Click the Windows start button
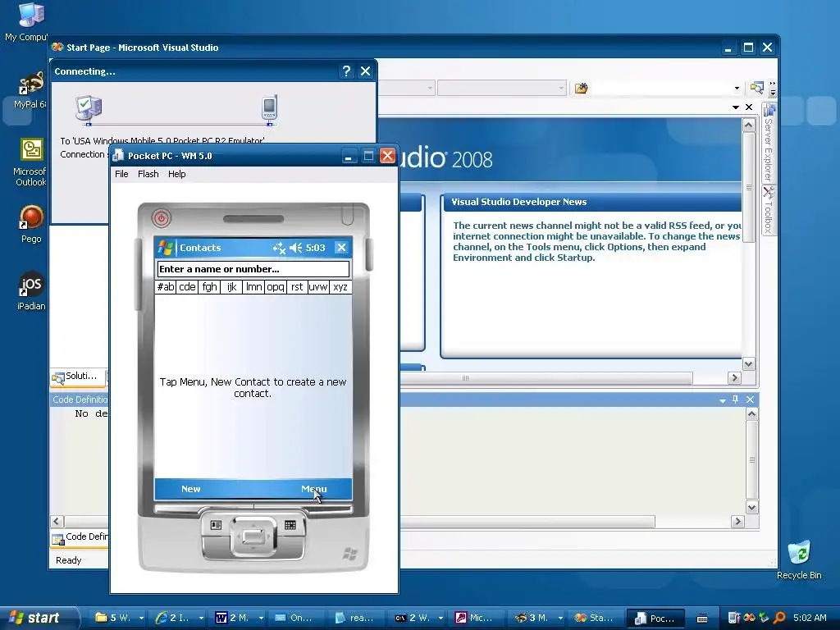Screen dimensions: 840x630 click(x=39, y=618)
